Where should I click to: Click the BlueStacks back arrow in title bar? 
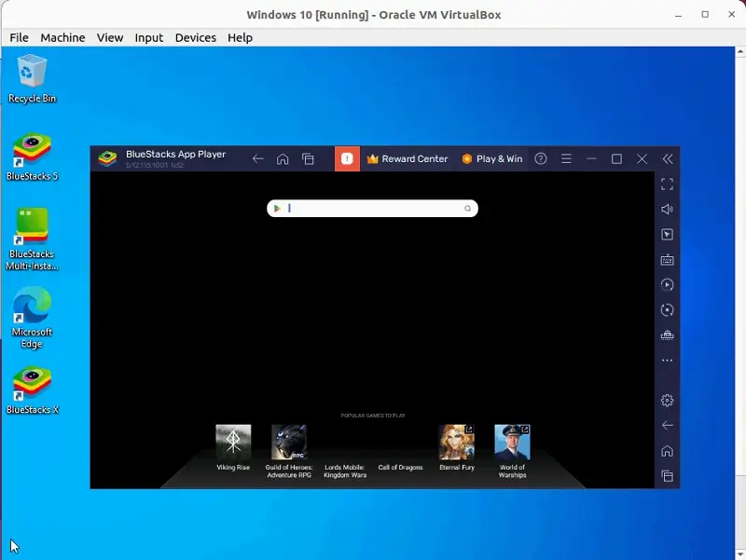click(x=258, y=158)
